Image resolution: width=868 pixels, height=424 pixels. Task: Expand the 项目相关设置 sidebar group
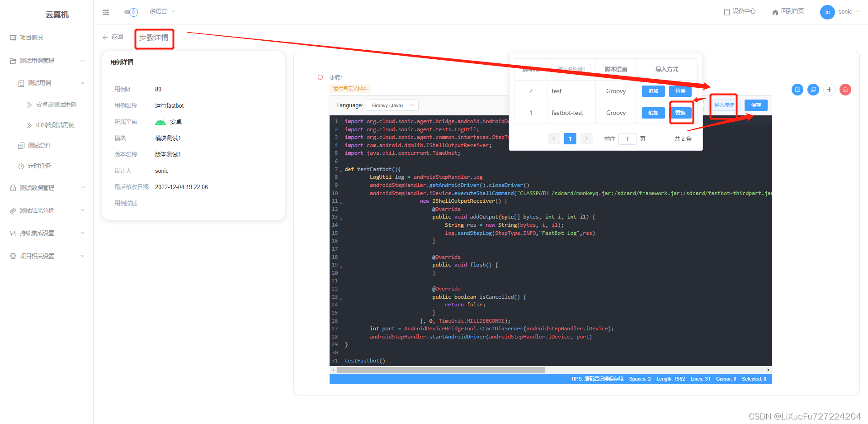click(47, 256)
